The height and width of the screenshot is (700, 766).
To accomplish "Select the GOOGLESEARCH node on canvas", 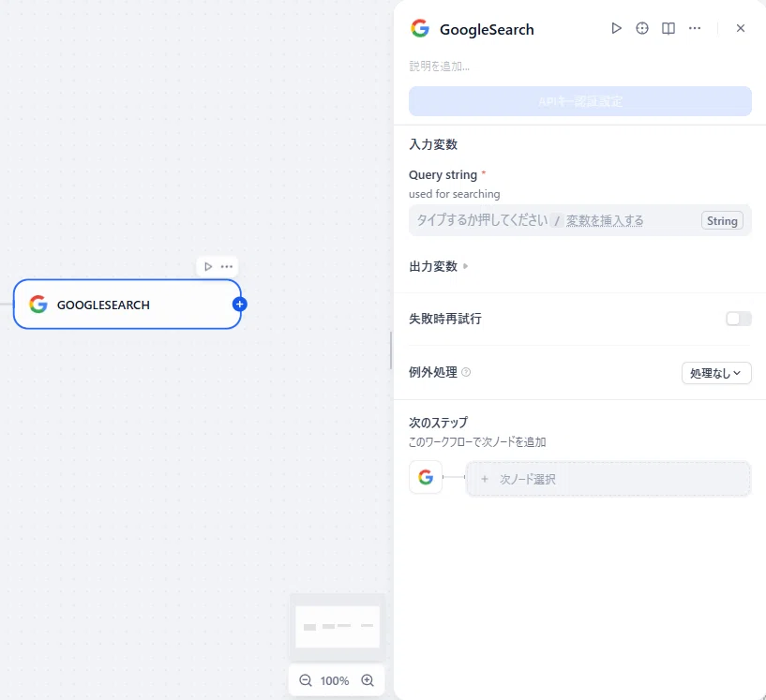I will pos(127,305).
